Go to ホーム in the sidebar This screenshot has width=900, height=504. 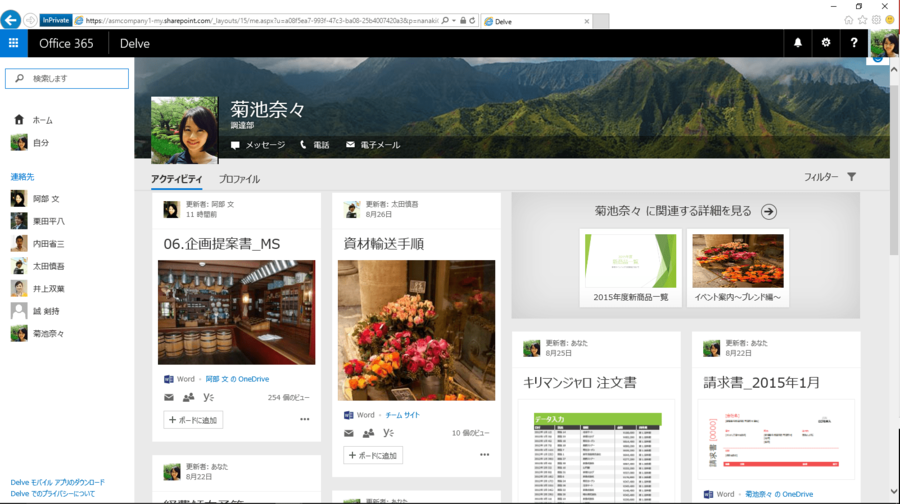42,120
